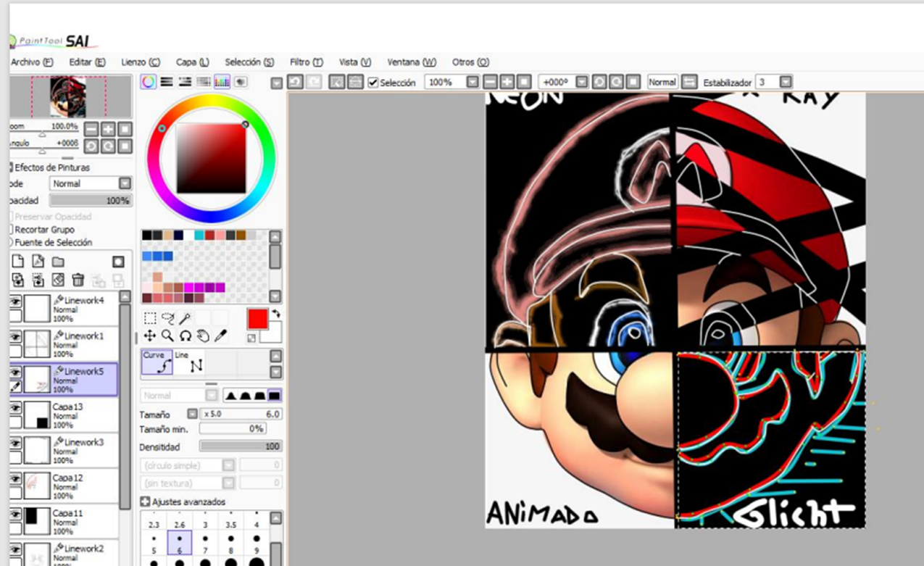This screenshot has width=924, height=566.
Task: Hide the Linework3 layer
Action: [x=15, y=443]
